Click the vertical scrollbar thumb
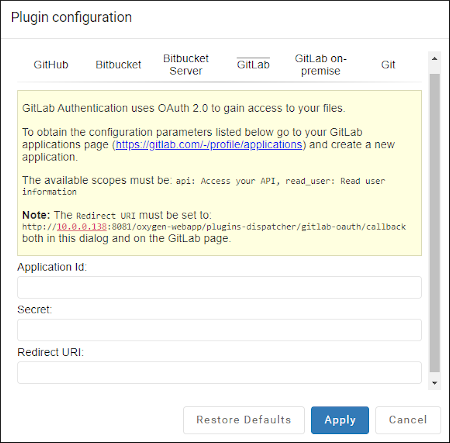The image size is (450, 443). point(435,223)
